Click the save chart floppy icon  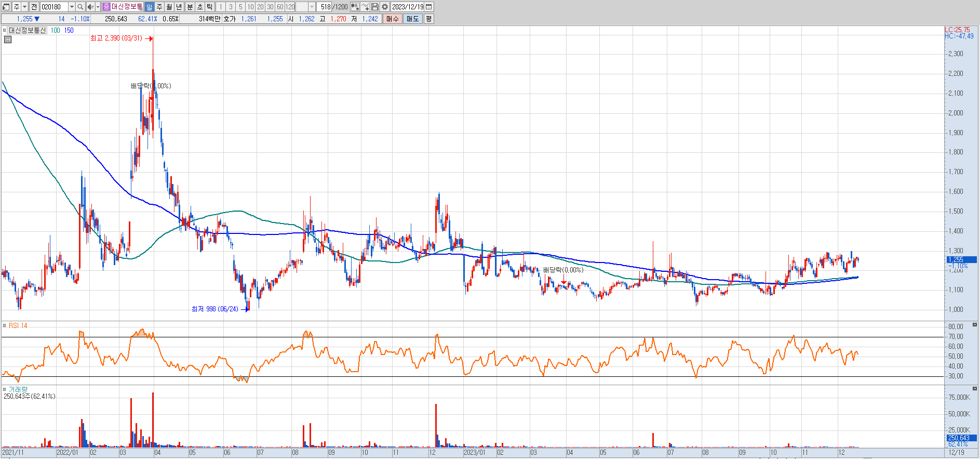(375, 7)
